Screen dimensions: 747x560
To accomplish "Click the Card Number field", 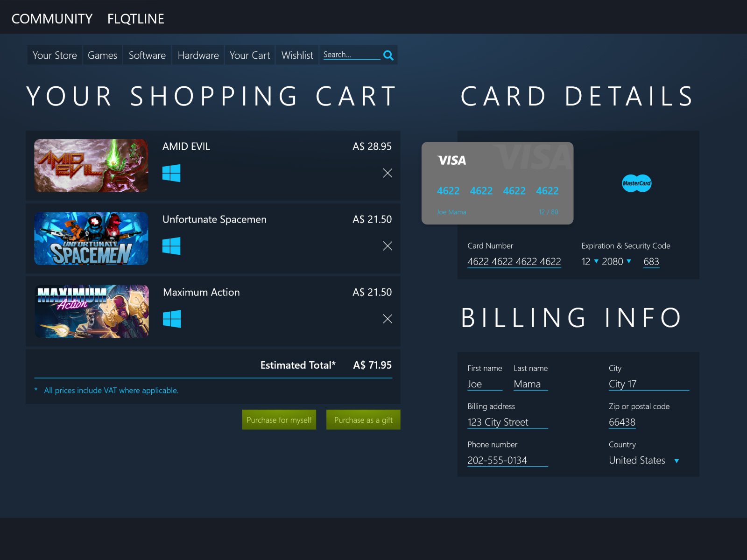I will click(x=514, y=262).
